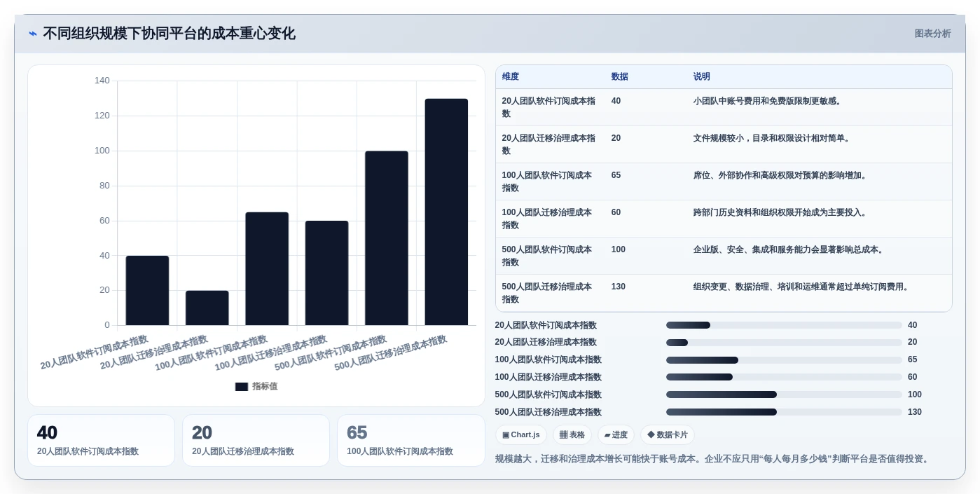
Task: Click the summary note starting 规模越大
Action: click(x=713, y=460)
